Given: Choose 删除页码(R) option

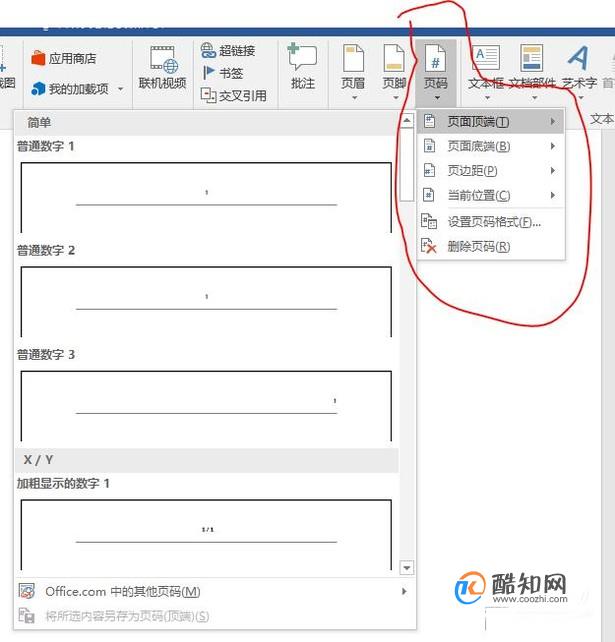Looking at the screenshot, I should tap(491, 246).
